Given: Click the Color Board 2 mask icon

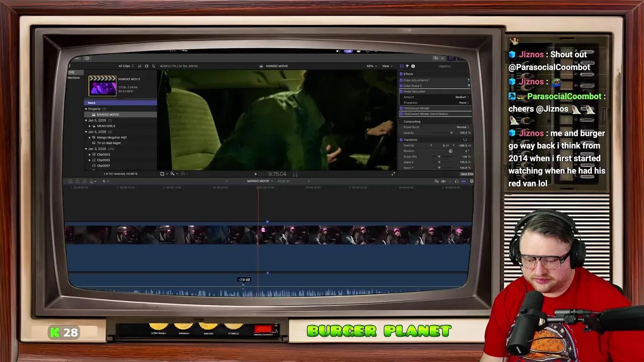Looking at the screenshot, I should click(469, 85).
